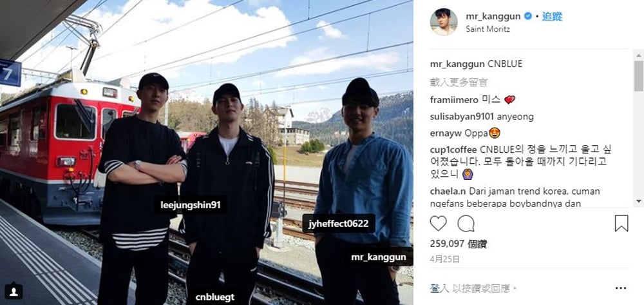644x305 pixels.
Task: Open leejungshin91 photo tag
Action: (190, 204)
